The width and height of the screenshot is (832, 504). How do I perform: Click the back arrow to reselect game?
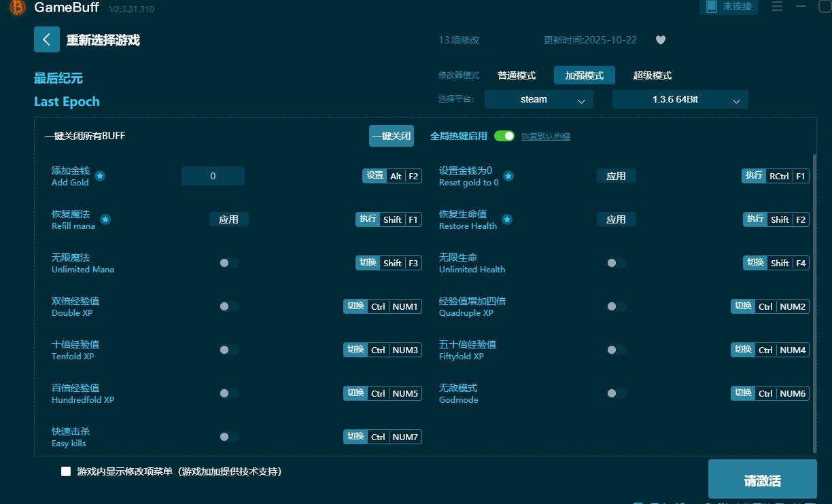[x=46, y=39]
